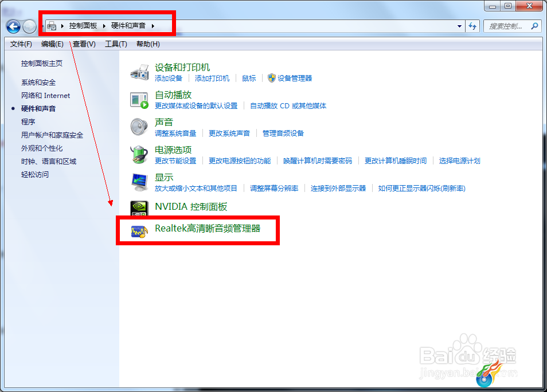Image resolution: width=547 pixels, height=392 pixels.
Task: Expand the address bar history dropdown
Action: (459, 26)
